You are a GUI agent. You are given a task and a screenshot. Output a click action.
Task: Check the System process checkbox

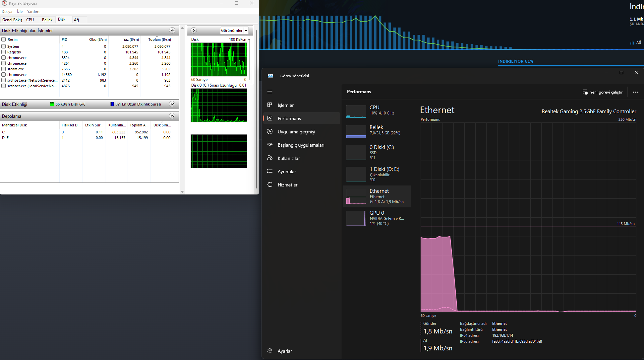click(4, 46)
